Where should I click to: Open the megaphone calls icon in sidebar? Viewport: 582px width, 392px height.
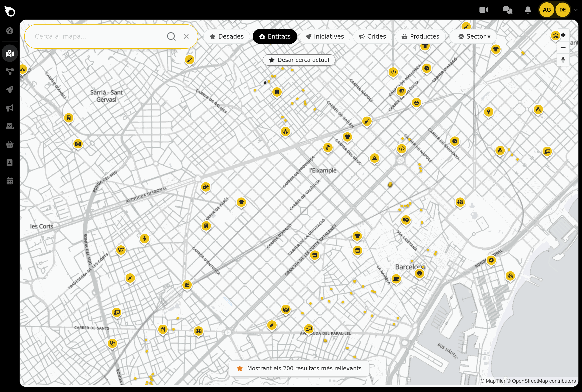(10, 108)
